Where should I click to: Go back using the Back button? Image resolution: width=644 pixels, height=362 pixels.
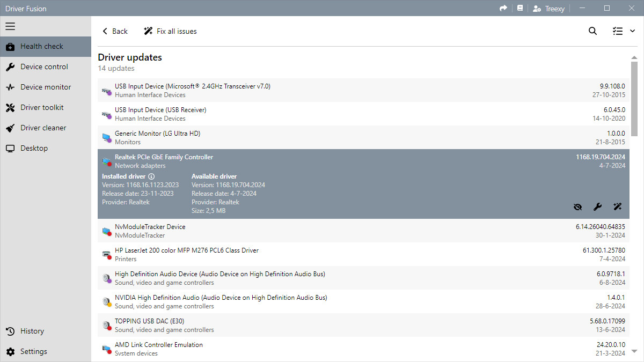coord(115,31)
